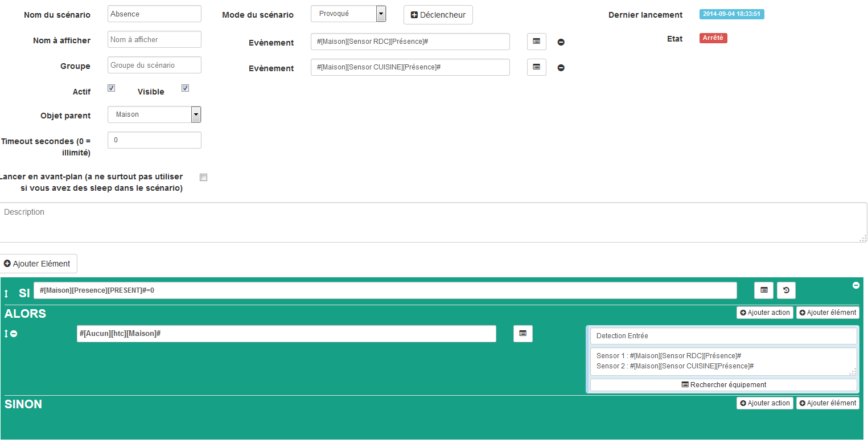Toggle the Visible checkbox
Viewport: 868px width, 443px height.
[x=185, y=88]
